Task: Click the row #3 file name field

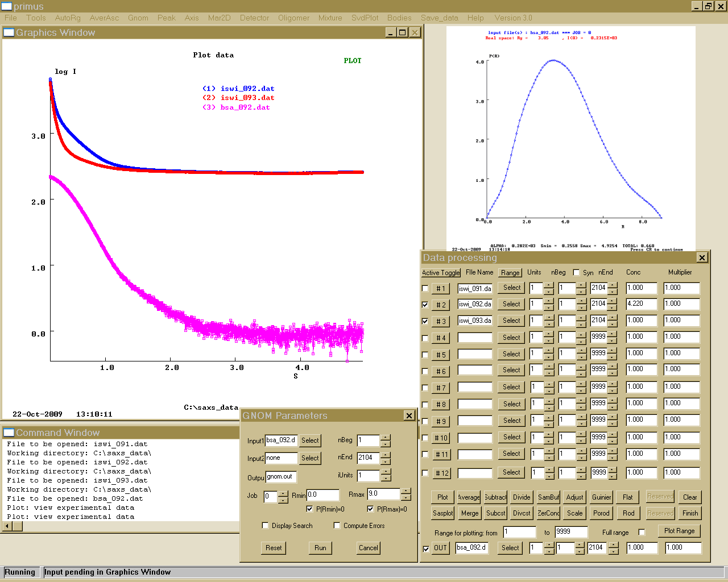Action: [475, 321]
